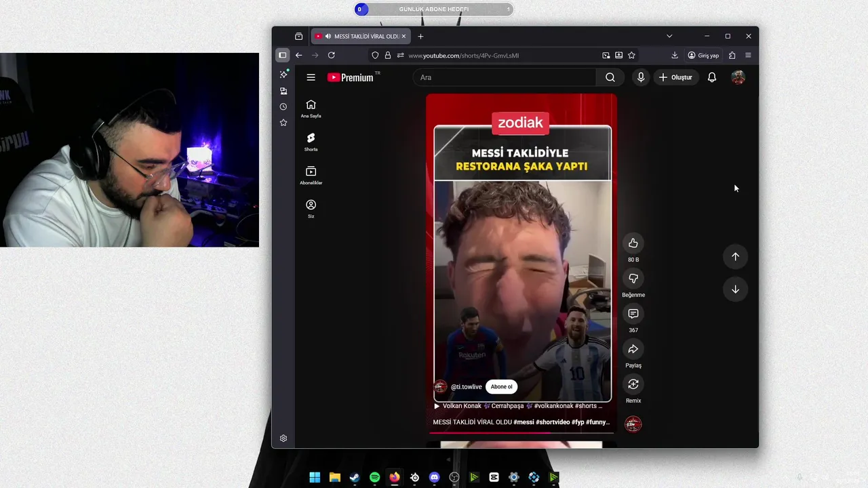The height and width of the screenshot is (488, 868).
Task: Click the #messi hashtag
Action: tap(524, 422)
